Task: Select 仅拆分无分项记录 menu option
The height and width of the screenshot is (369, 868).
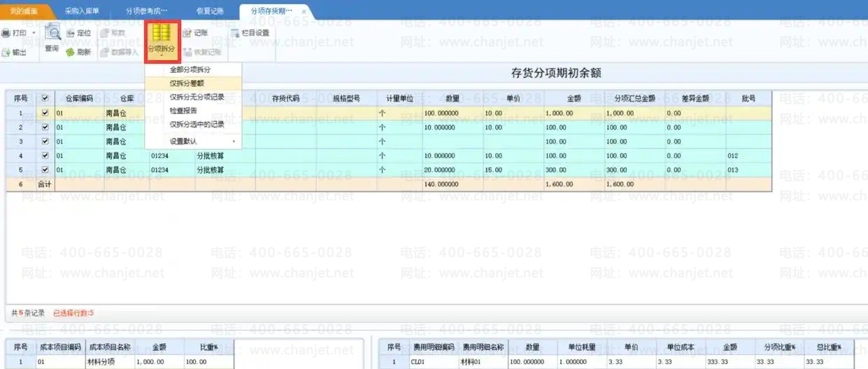Action: point(197,97)
